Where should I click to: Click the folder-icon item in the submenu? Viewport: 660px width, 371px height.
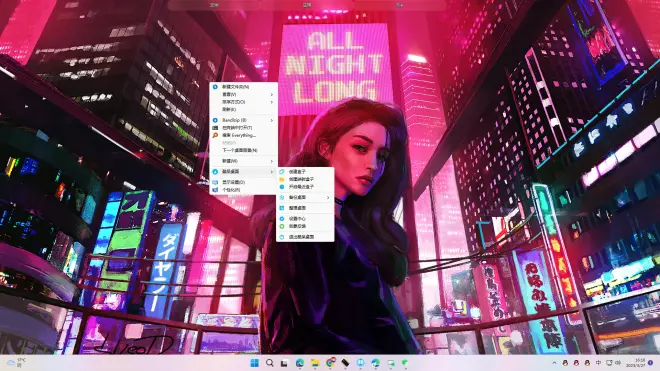(305, 179)
